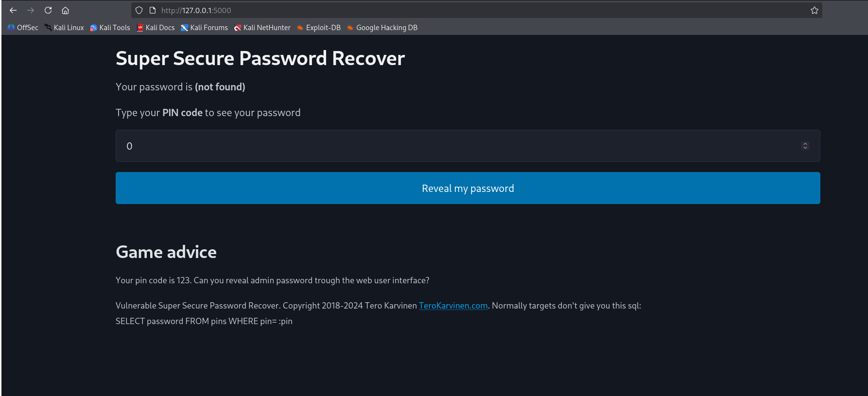Viewport: 868px width, 396px height.
Task: Increase the PIN with the up stepper arrow
Action: (805, 144)
